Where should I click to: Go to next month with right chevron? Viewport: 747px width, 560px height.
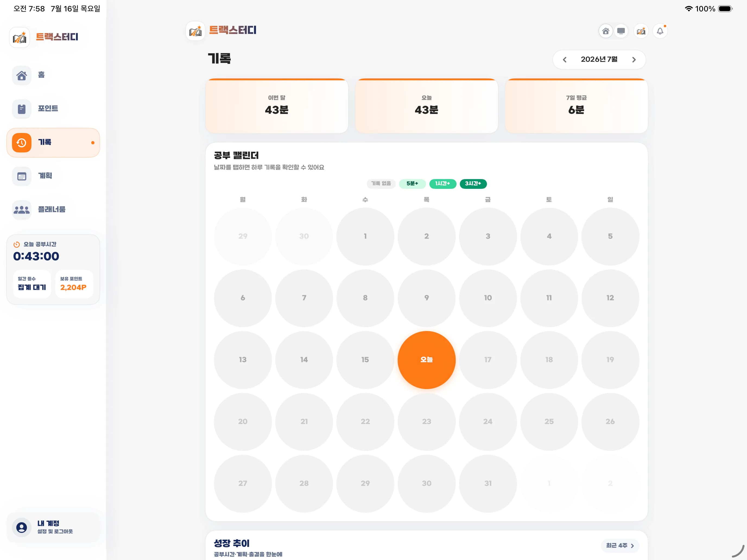pyautogui.click(x=634, y=60)
